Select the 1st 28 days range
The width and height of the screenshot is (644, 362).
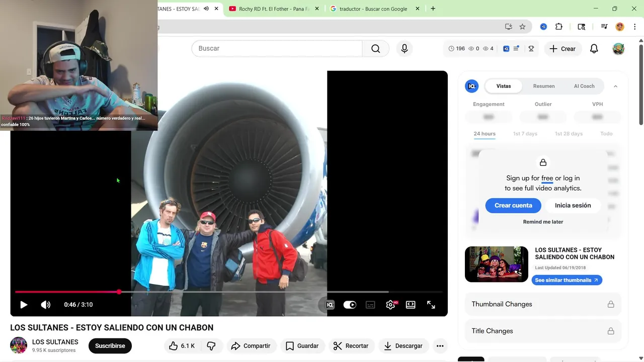pos(569,134)
